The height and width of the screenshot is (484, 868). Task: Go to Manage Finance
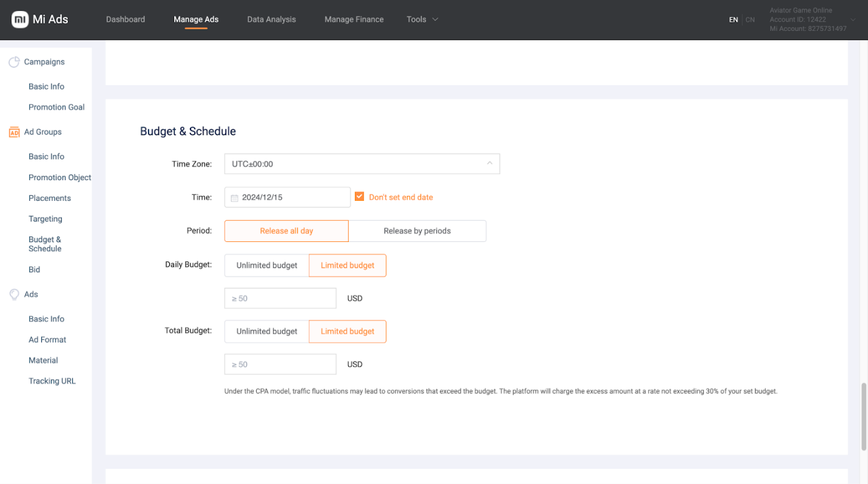point(354,19)
